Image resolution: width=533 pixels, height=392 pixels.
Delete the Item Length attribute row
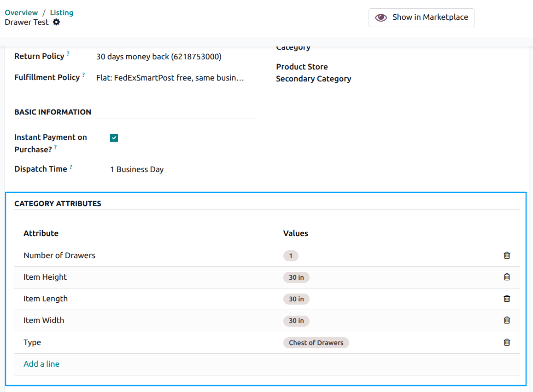click(x=506, y=299)
